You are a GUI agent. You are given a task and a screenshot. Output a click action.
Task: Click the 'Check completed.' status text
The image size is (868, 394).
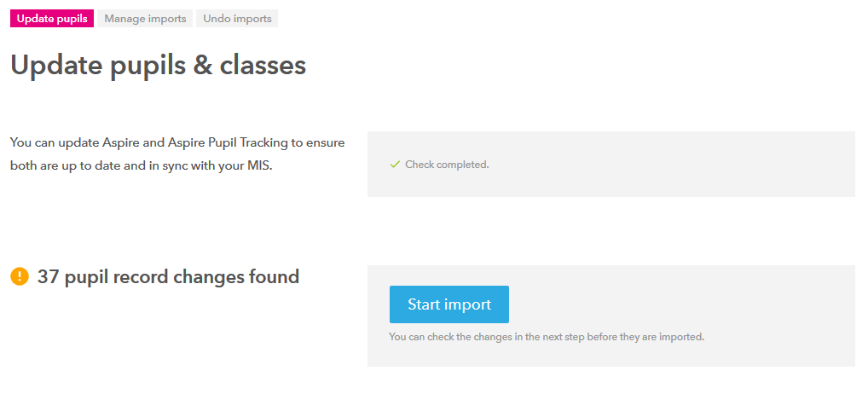[447, 165]
